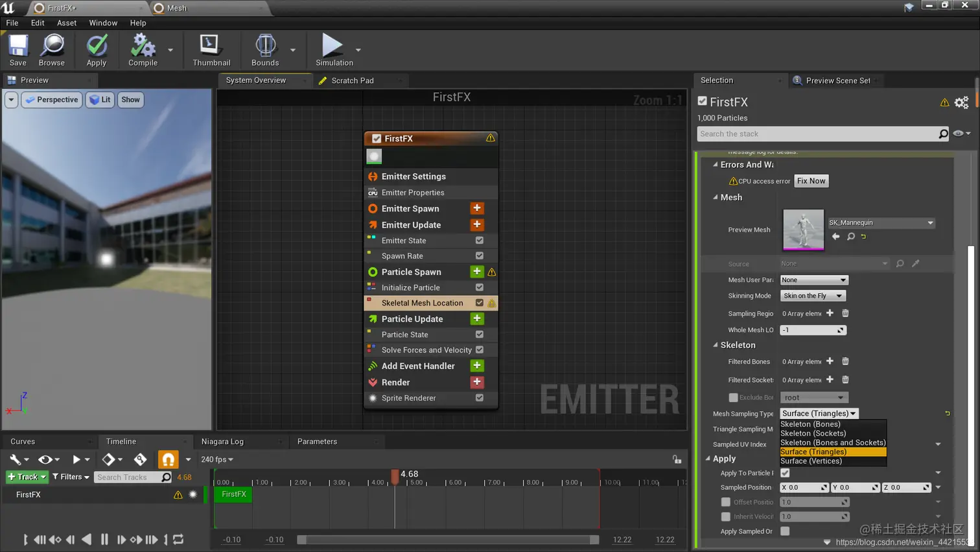980x552 pixels.
Task: Collapse the Mesh section
Action: 716,197
